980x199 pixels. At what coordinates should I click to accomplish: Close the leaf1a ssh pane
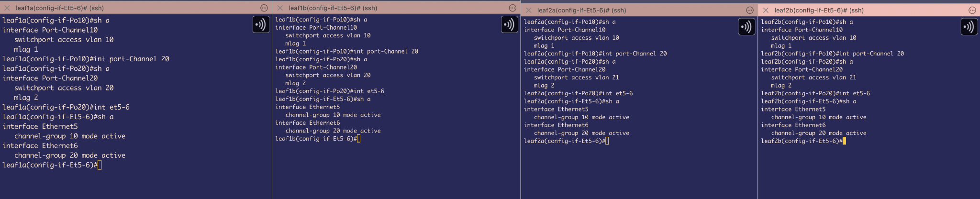tap(7, 8)
